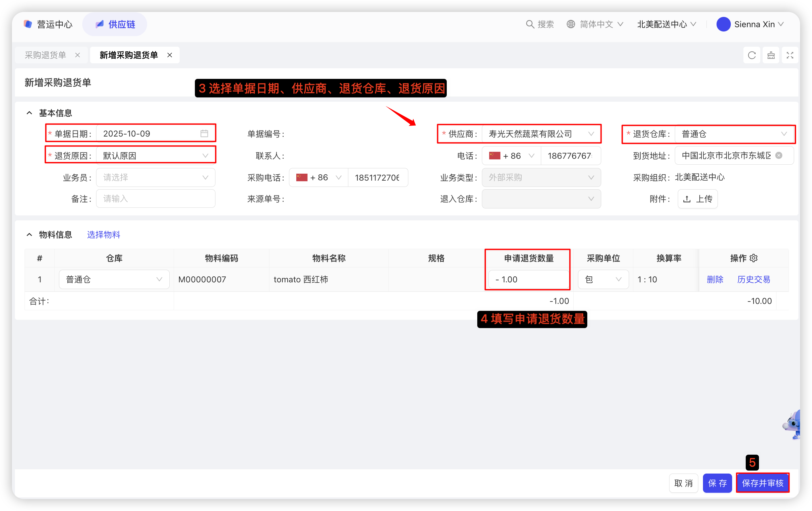Screen dimensions: 812x511
Task: Click the 保存并审核 button
Action: pos(762,483)
